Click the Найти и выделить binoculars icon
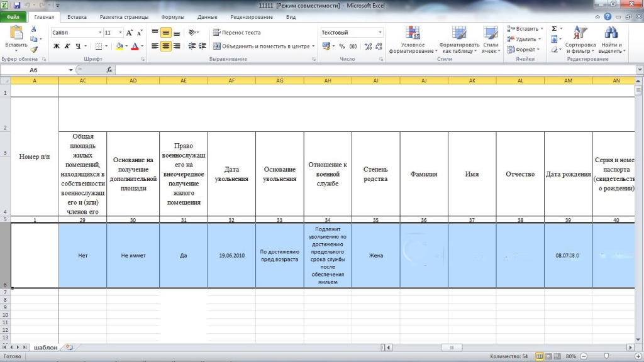644x362 pixels. coord(611,39)
